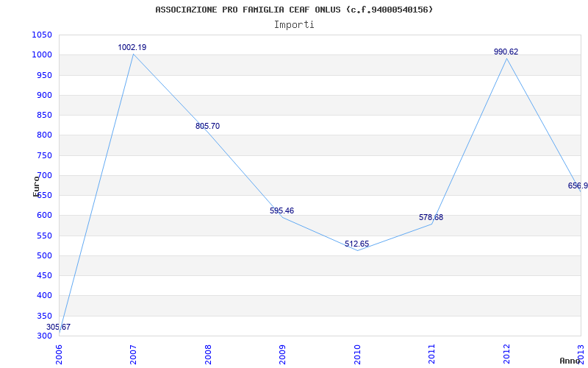Click the 2012 x-axis label
The height and width of the screenshot is (368, 588).
506,355
